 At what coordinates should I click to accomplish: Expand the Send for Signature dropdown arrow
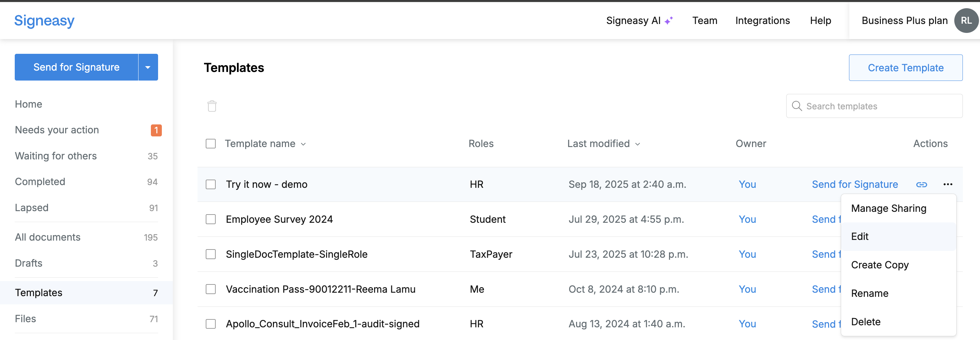tap(148, 67)
